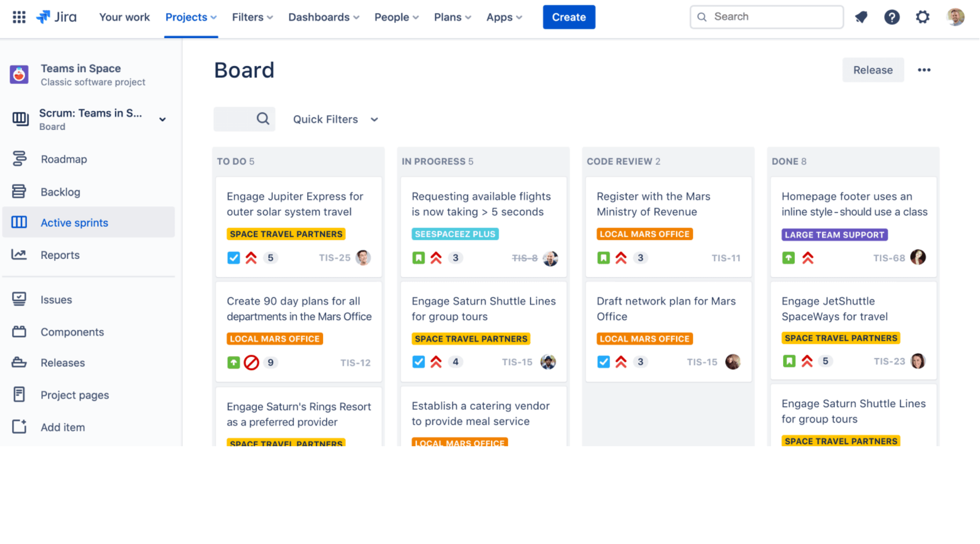
Task: Expand the Dashboards dropdown
Action: pyautogui.click(x=324, y=17)
